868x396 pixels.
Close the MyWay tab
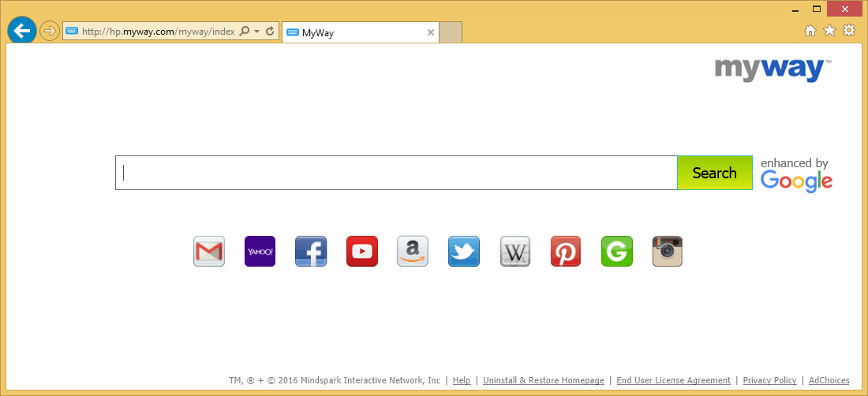pyautogui.click(x=430, y=33)
